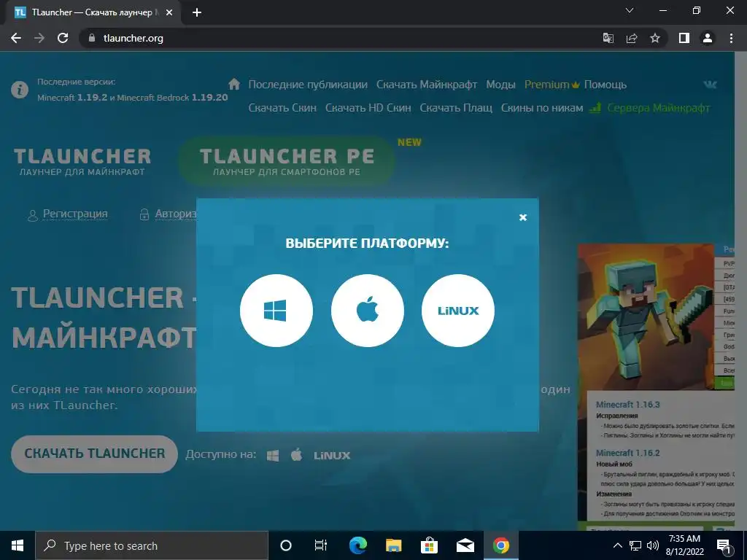Close the TLauncher browser tab
This screenshot has width=747, height=560.
(169, 12)
